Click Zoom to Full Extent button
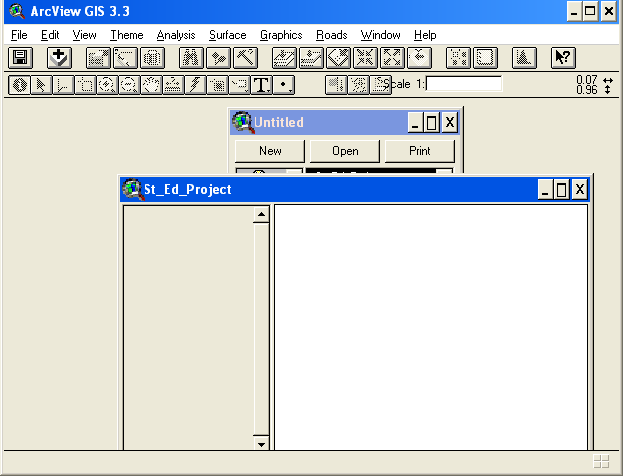The width and height of the screenshot is (623, 476). pyautogui.click(x=284, y=58)
